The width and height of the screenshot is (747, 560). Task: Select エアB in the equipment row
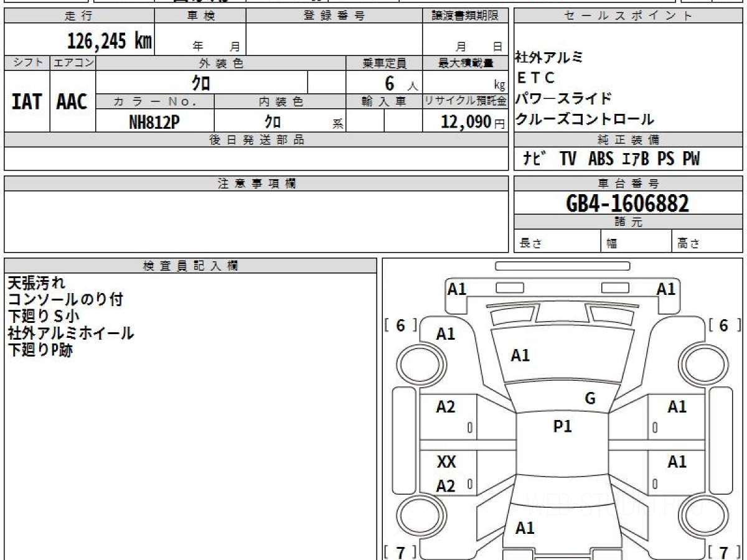(636, 159)
